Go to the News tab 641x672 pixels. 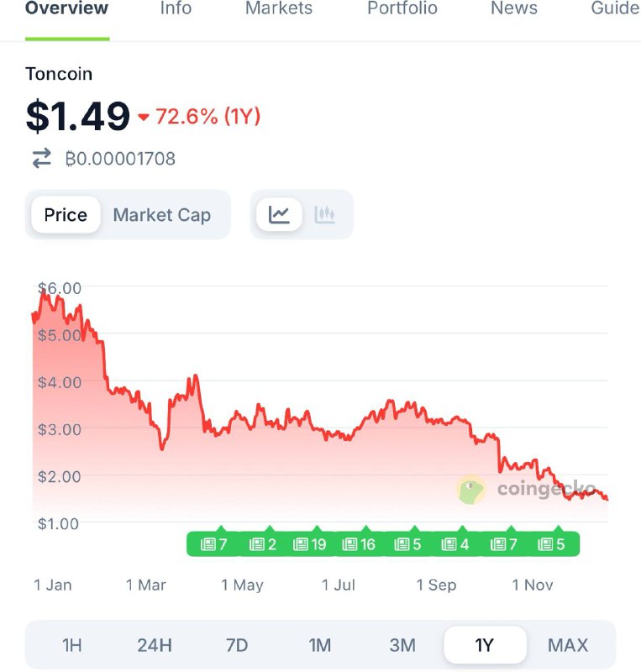(514, 8)
